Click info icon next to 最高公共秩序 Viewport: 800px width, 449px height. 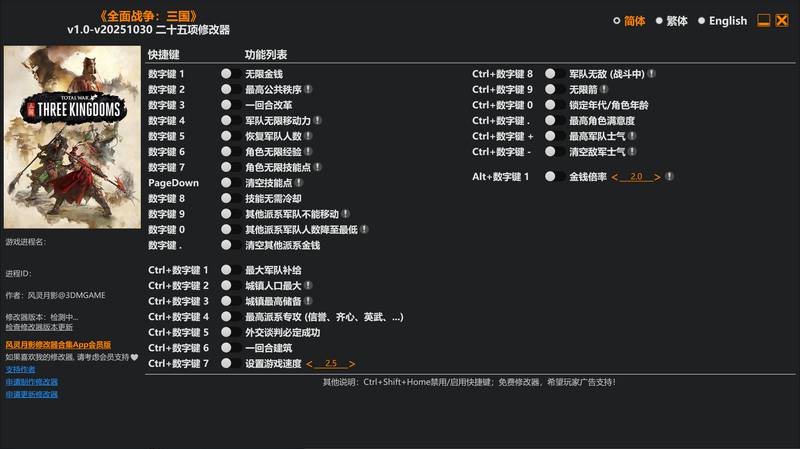[x=308, y=89]
